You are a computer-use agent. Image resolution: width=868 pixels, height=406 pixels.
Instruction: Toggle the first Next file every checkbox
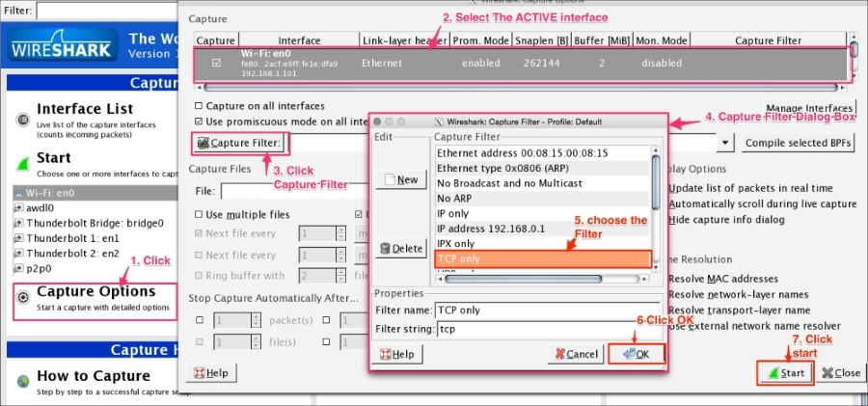[198, 233]
